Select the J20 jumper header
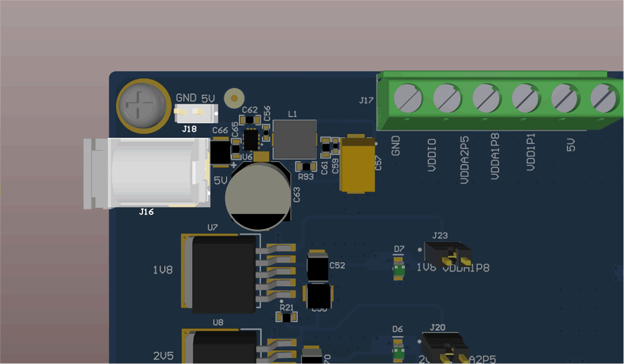Screen dimensions: 624x364 (446, 349)
